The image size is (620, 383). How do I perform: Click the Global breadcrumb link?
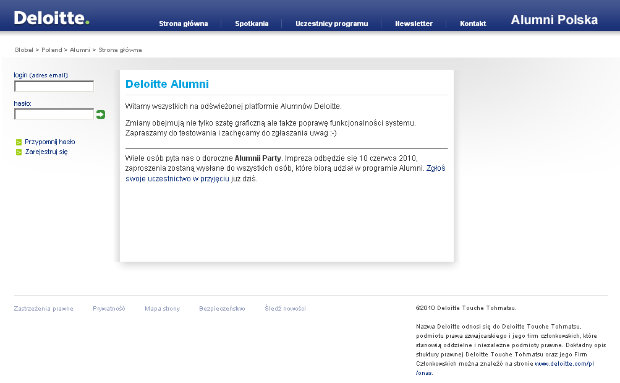[24, 50]
